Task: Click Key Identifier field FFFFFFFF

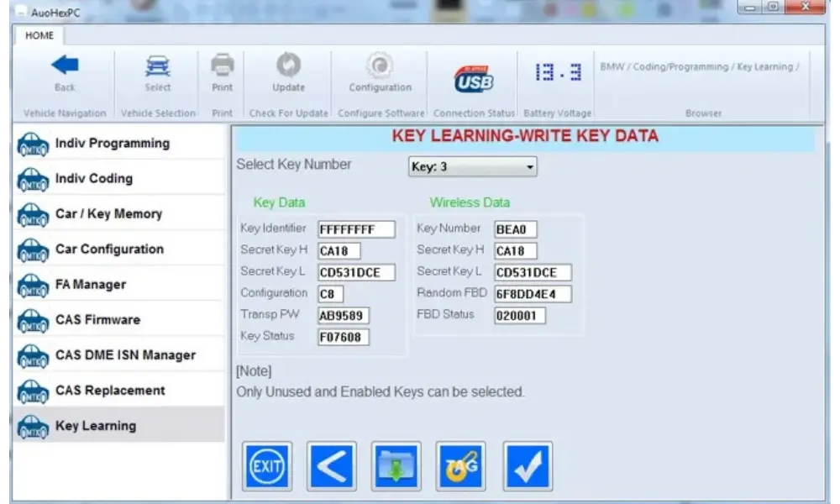Action: point(356,229)
